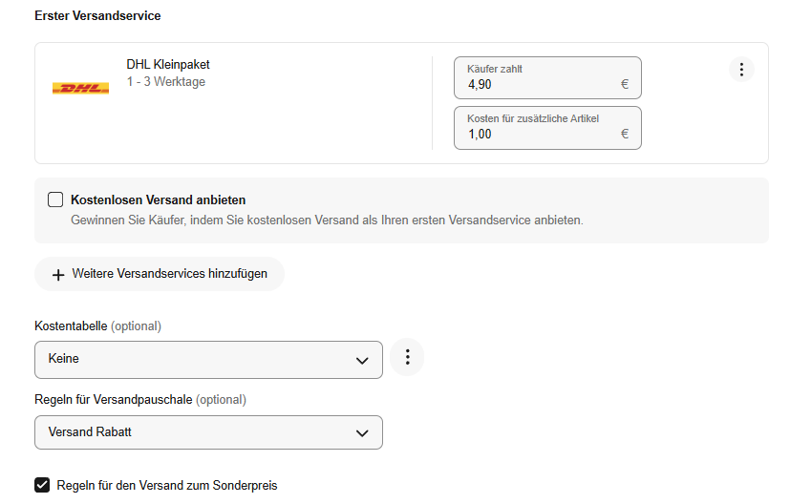This screenshot has height=504, width=812.
Task: Click the Kostenlosen Versand anbieten label text
Action: point(159,200)
